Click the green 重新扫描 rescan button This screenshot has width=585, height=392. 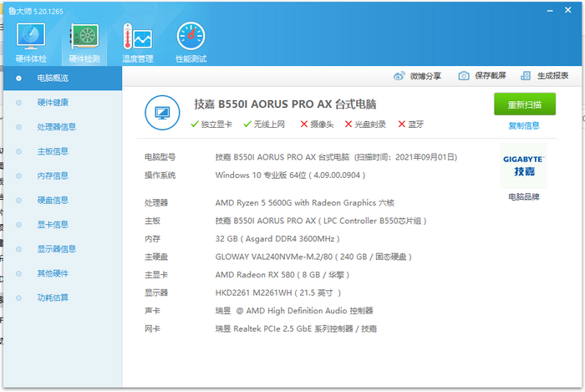pyautogui.click(x=524, y=104)
